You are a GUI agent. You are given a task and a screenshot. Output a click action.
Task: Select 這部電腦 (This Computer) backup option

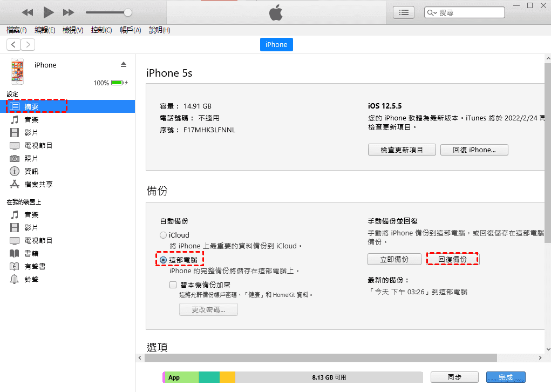[x=164, y=260]
